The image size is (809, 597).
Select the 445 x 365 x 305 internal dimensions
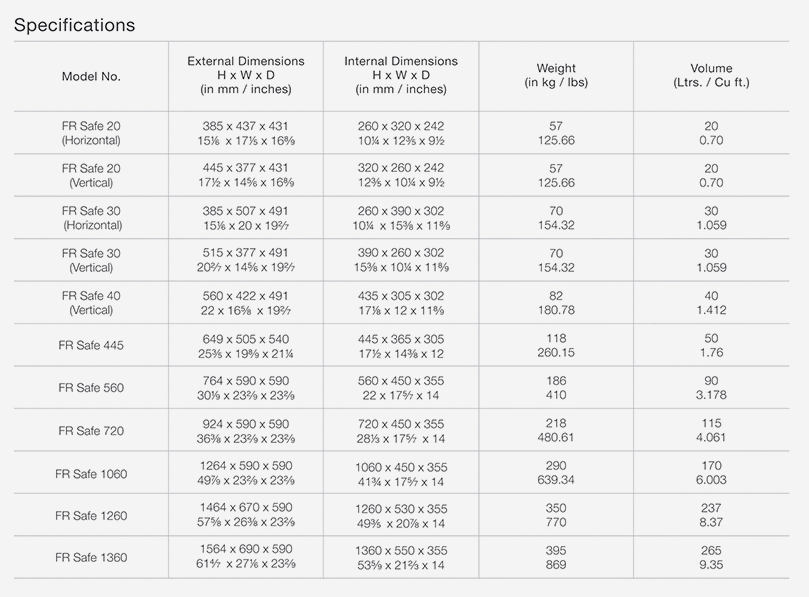pos(400,338)
